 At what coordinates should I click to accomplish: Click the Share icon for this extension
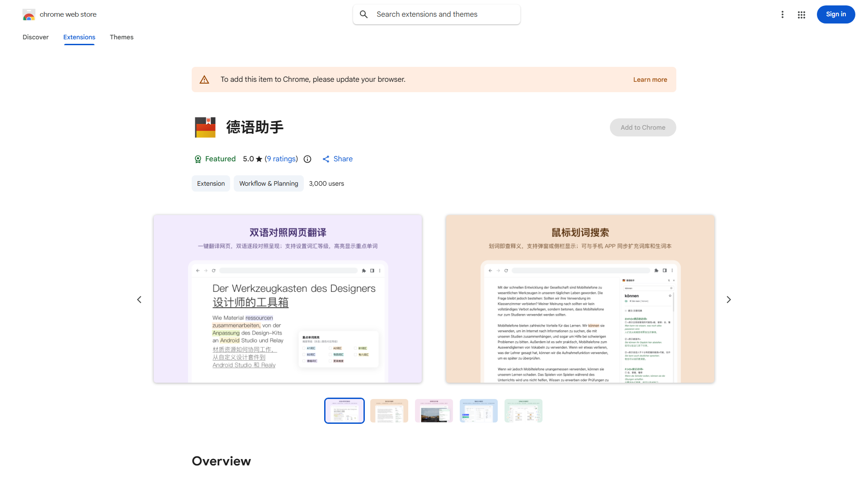326,159
